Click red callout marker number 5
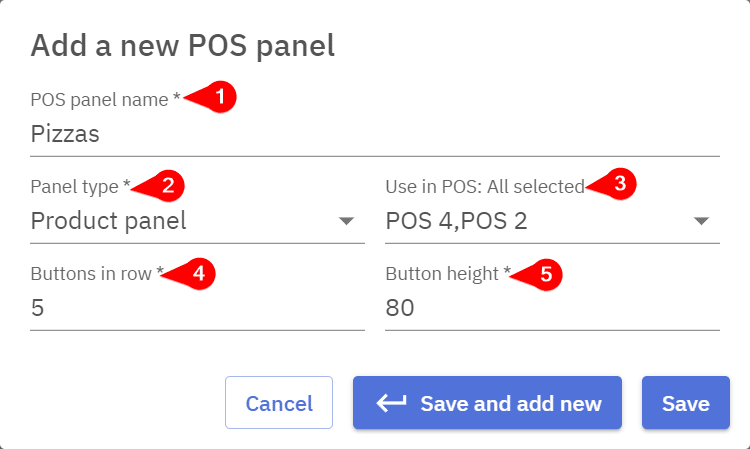The image size is (750, 449). point(545,273)
